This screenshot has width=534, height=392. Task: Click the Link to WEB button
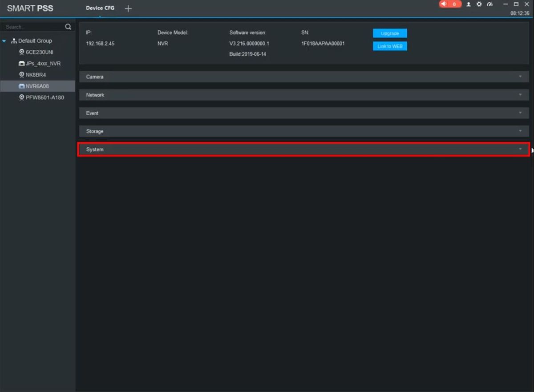click(390, 46)
